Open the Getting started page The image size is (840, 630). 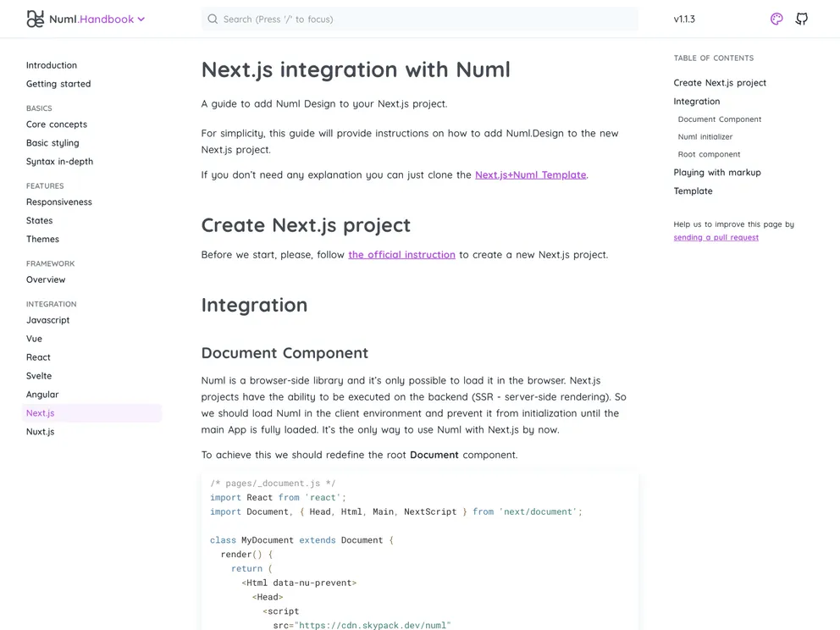[x=58, y=84]
